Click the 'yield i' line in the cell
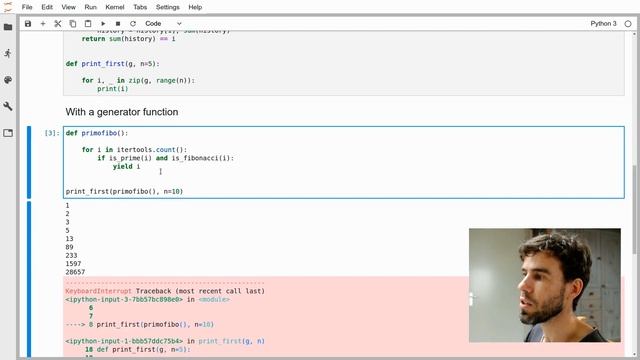 coord(127,167)
